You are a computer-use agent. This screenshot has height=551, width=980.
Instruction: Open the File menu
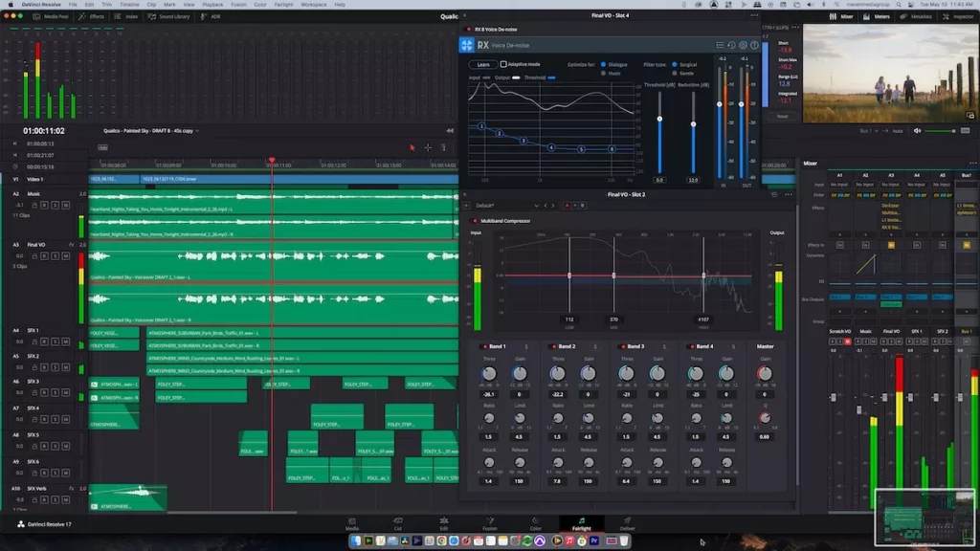click(73, 5)
